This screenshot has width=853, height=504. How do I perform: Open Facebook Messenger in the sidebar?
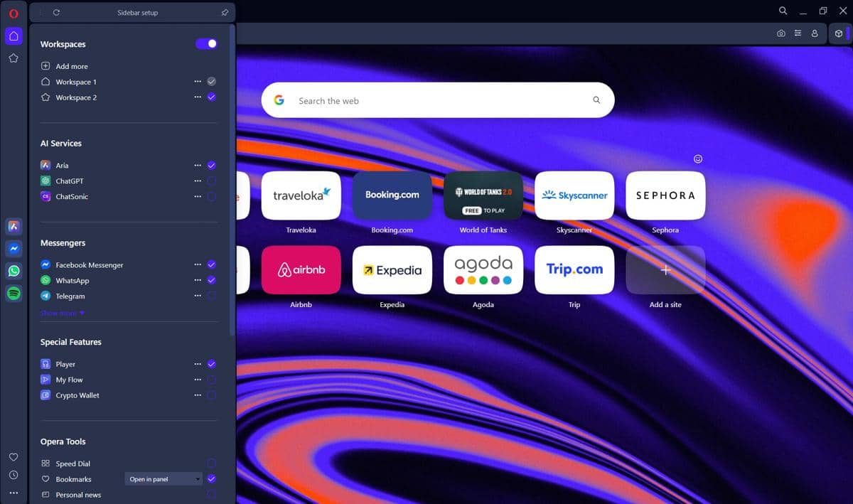[x=14, y=248]
